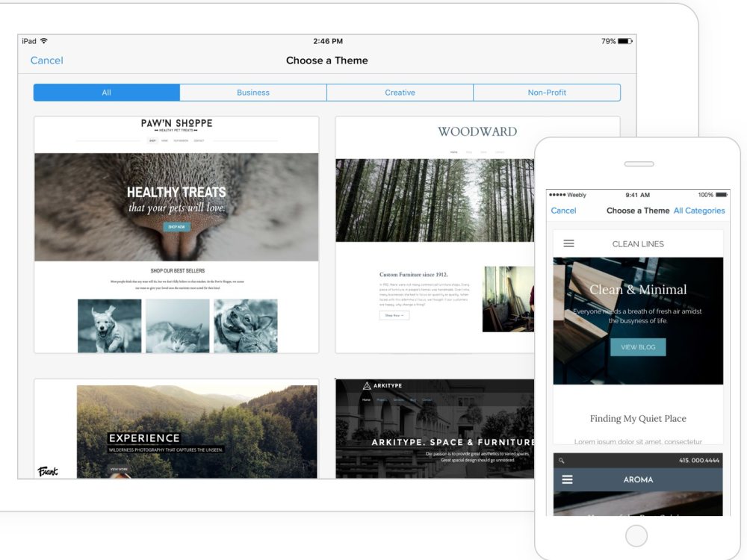
Task: Tap the View Blog button
Action: coord(638,347)
